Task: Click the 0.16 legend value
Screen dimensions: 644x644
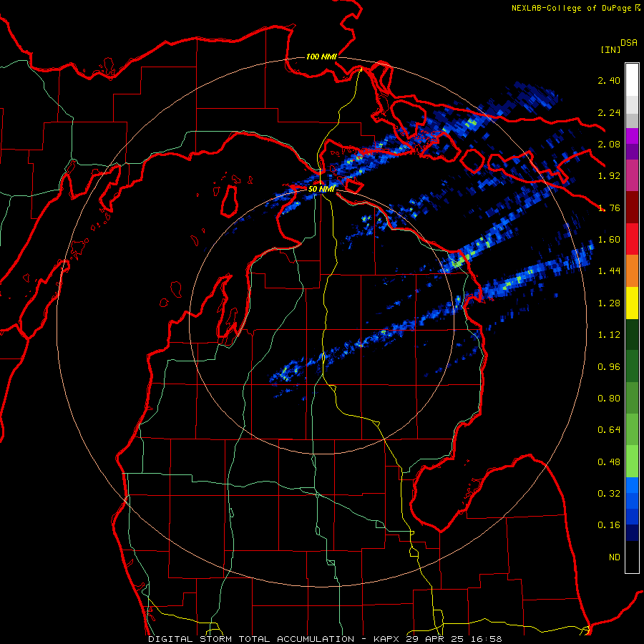Action: click(609, 525)
